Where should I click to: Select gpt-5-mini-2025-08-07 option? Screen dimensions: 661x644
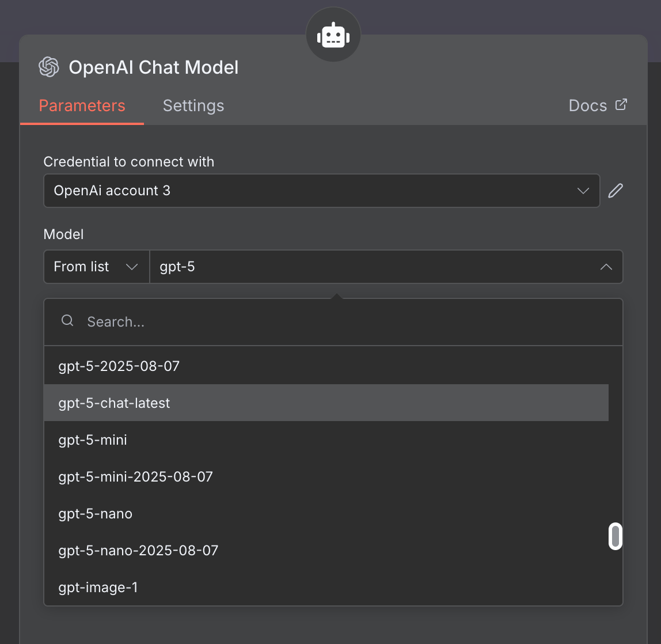coord(136,477)
